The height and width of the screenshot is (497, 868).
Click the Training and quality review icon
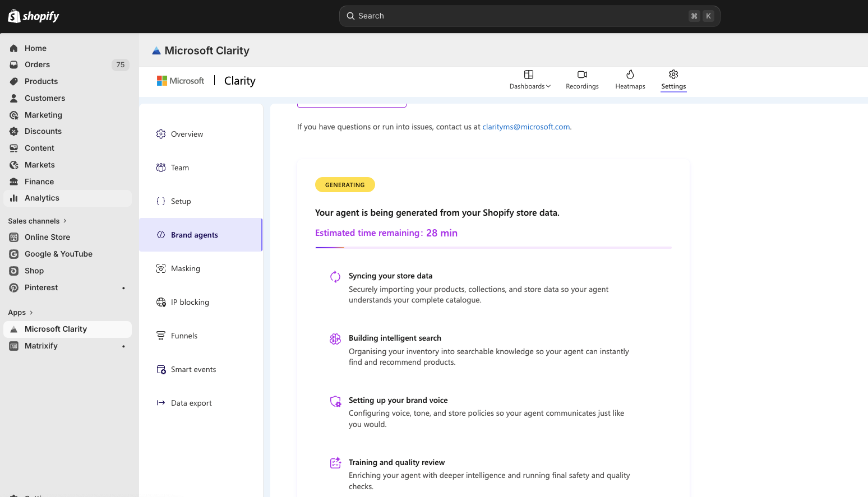(x=335, y=463)
